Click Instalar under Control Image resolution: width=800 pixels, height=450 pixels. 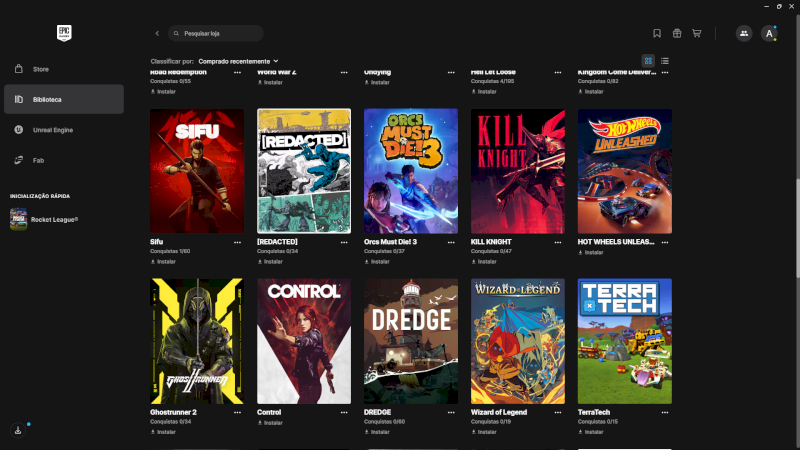(x=270, y=423)
